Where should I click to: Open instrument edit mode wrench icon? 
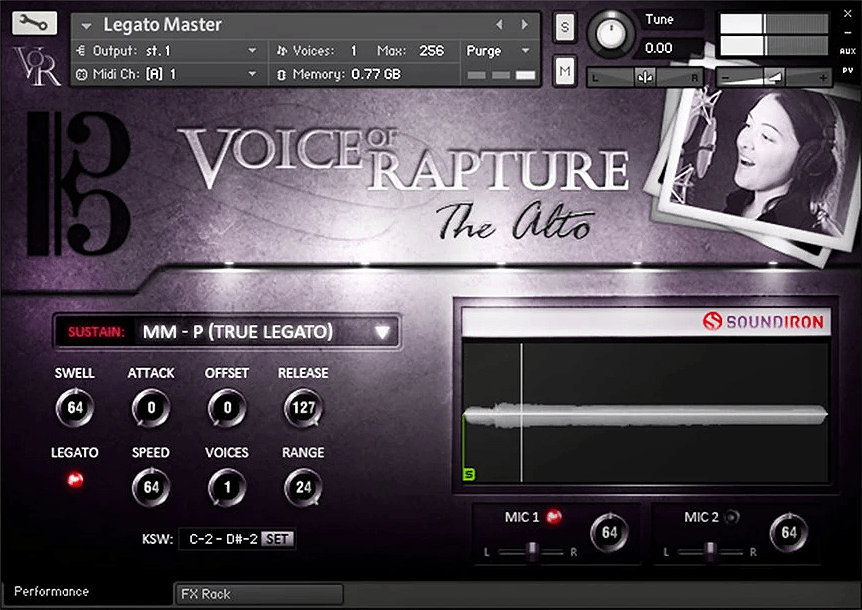(x=34, y=23)
